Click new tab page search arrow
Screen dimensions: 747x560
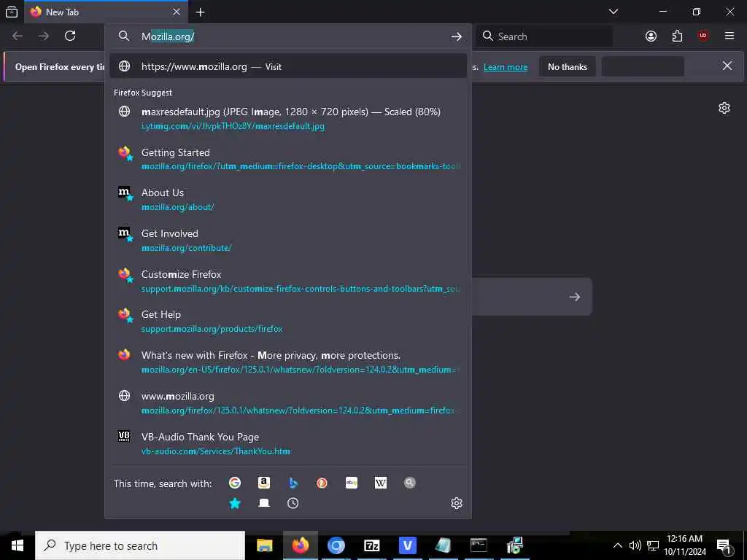click(575, 297)
